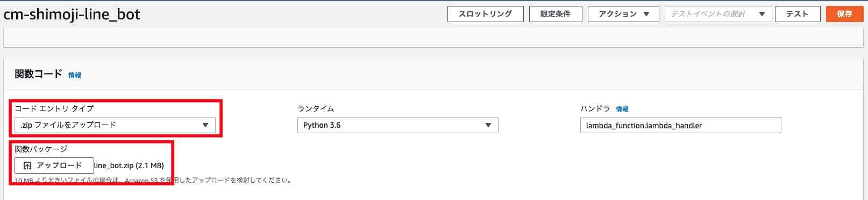
Task: Click the upload icon in アップロード button
Action: coord(27,165)
